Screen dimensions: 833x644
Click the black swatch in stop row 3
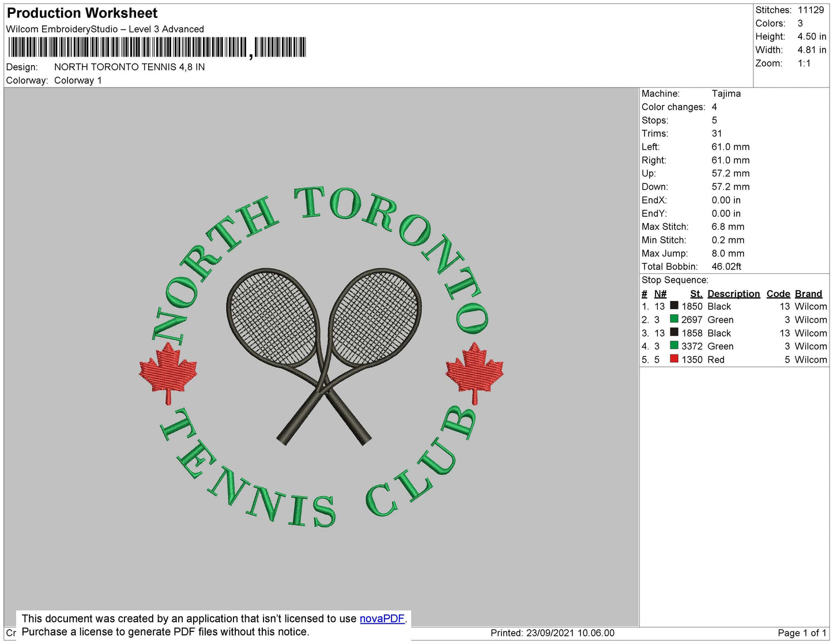point(674,332)
